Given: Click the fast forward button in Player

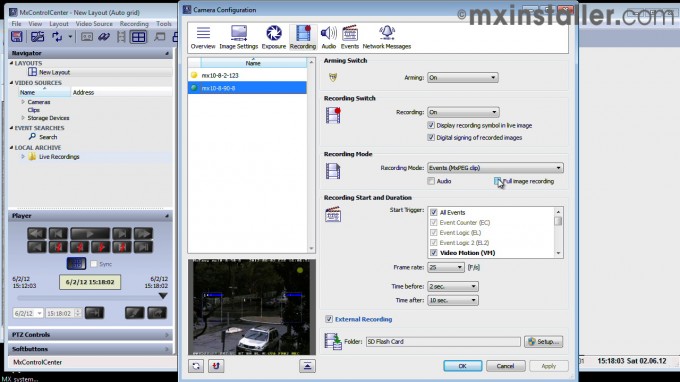Looking at the screenshot, I should click(x=143, y=234).
